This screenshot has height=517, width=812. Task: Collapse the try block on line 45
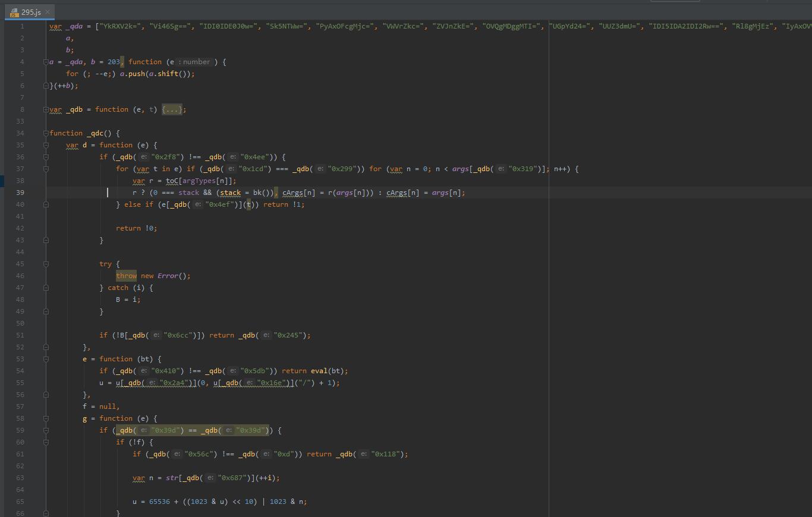46,264
